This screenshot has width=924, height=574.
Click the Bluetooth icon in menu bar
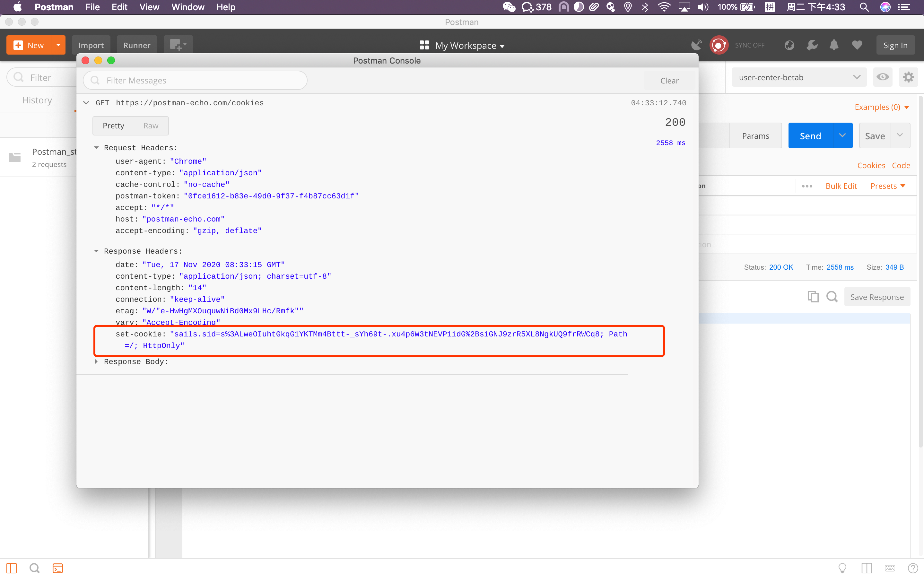pos(645,7)
